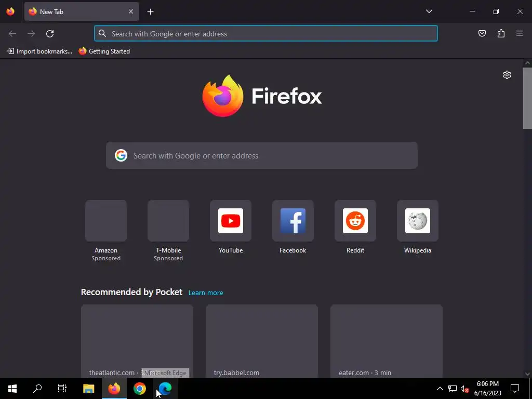Click the Google G icon in the search box
The width and height of the screenshot is (532, 399).
121,155
